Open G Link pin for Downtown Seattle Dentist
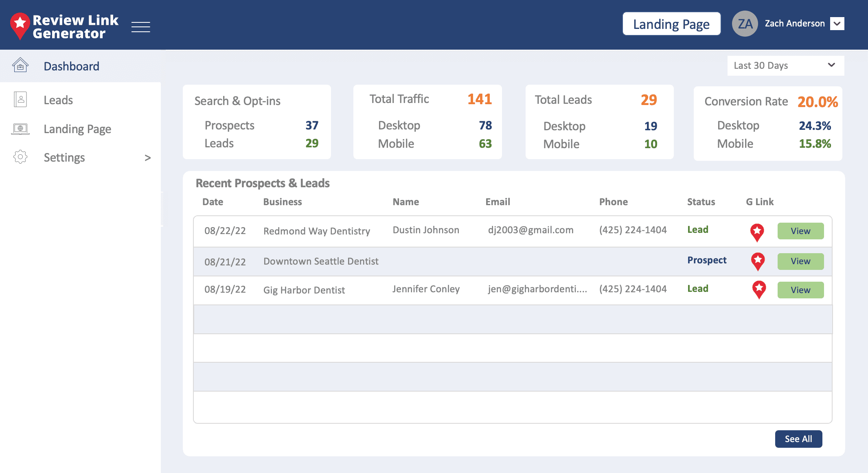The image size is (868, 473). pos(758,261)
